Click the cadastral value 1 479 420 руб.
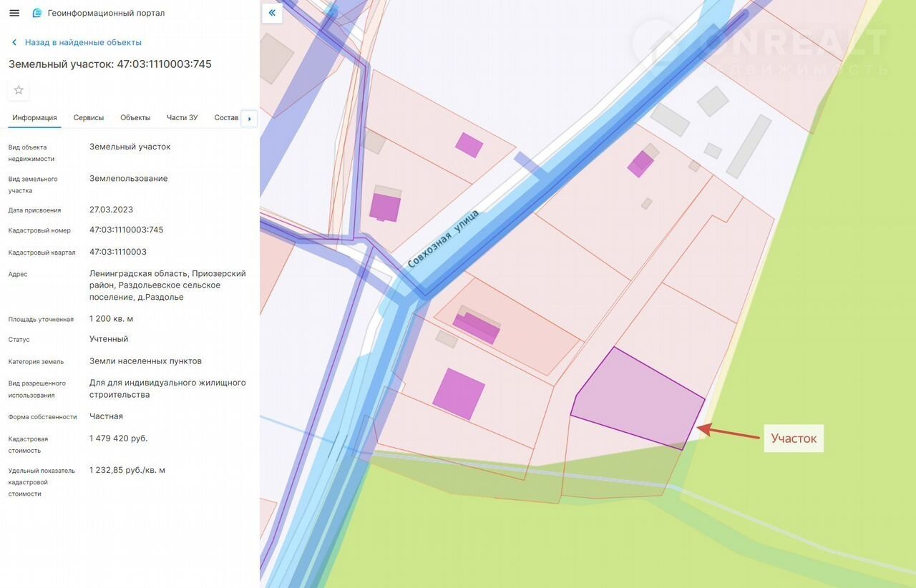916x588 pixels. tap(119, 438)
